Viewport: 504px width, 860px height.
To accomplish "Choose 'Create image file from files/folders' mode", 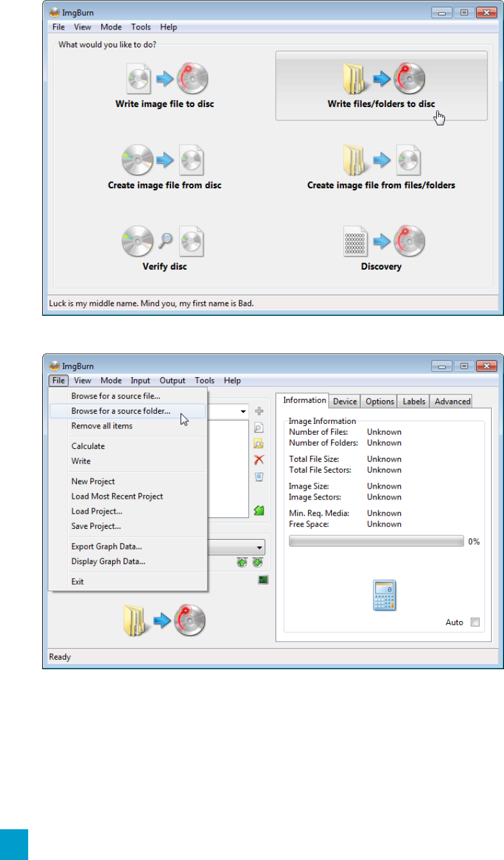I will 381,168.
